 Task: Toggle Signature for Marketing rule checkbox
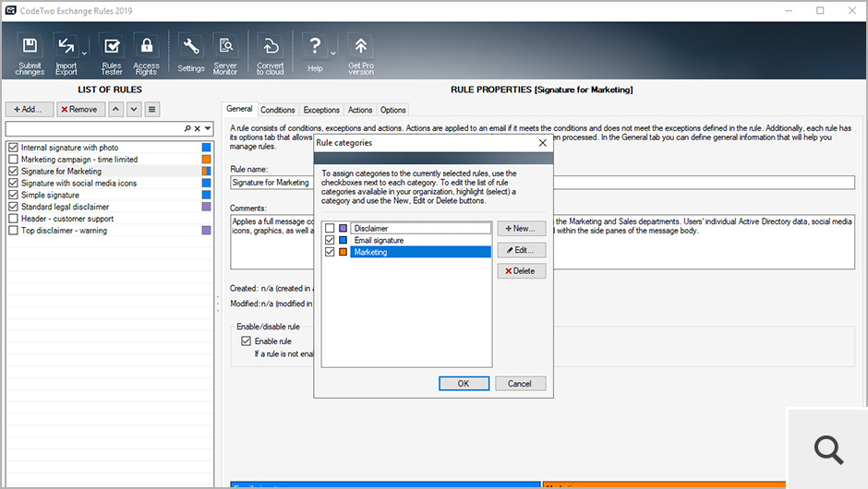point(13,172)
